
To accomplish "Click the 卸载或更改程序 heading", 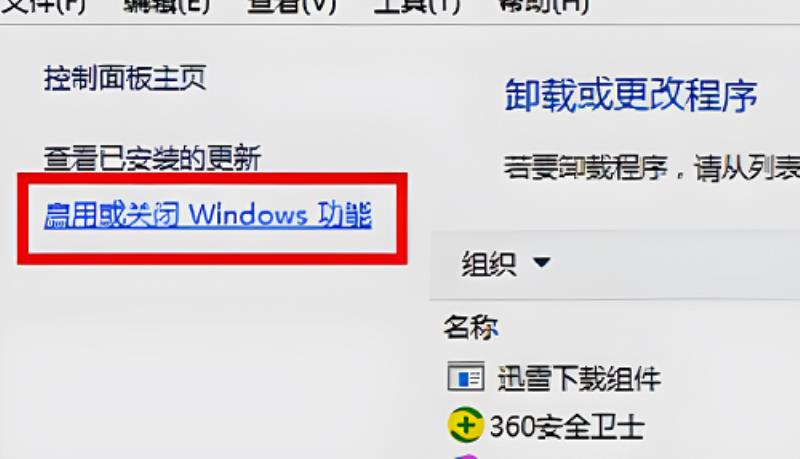I will click(631, 95).
